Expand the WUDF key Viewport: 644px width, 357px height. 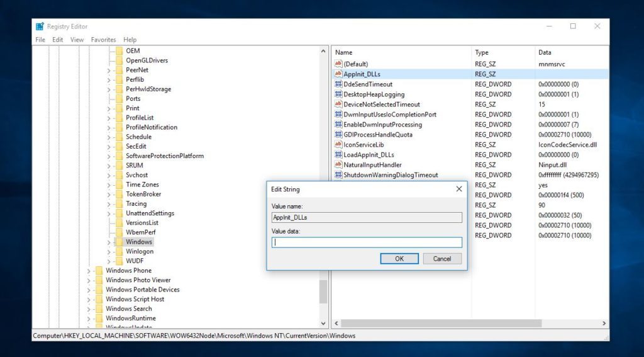[x=109, y=261]
